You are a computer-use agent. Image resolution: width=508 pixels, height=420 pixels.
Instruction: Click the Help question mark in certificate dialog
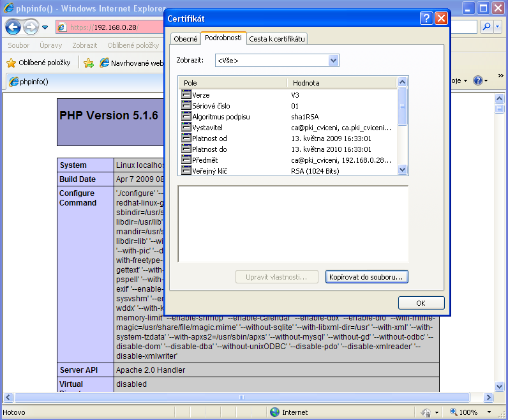click(426, 19)
